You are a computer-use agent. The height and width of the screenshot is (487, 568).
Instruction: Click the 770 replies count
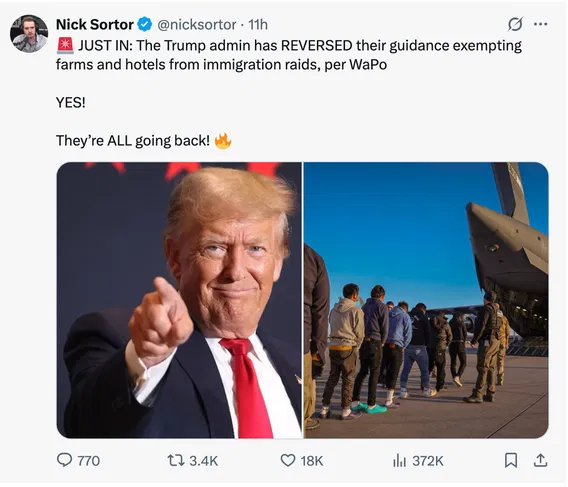[x=89, y=461]
